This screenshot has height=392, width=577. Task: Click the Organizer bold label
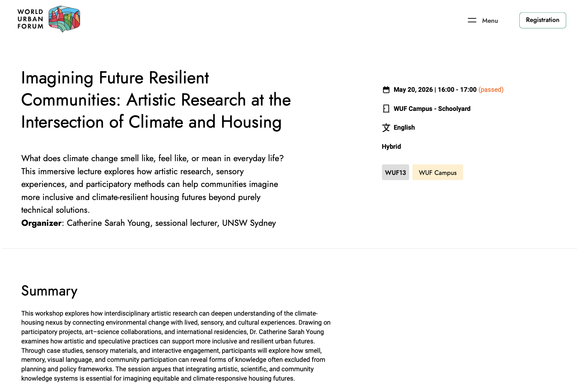point(41,223)
